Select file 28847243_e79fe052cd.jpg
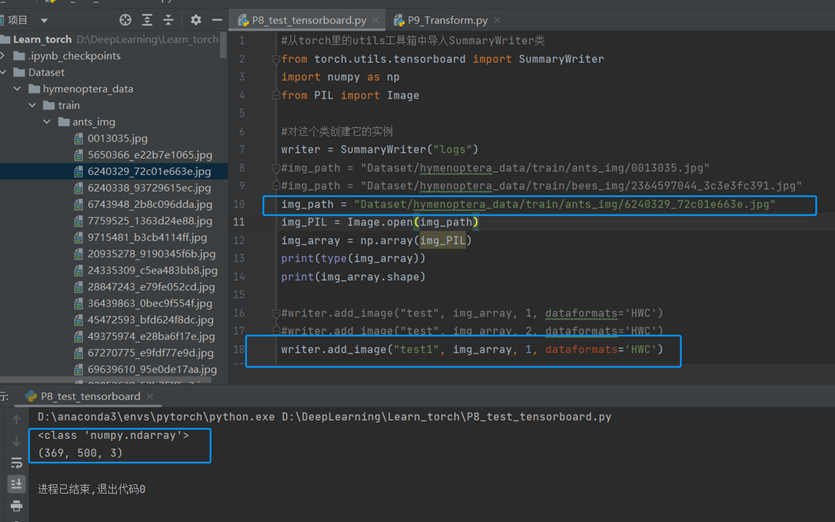Viewport: 835px width, 522px height. point(152,287)
